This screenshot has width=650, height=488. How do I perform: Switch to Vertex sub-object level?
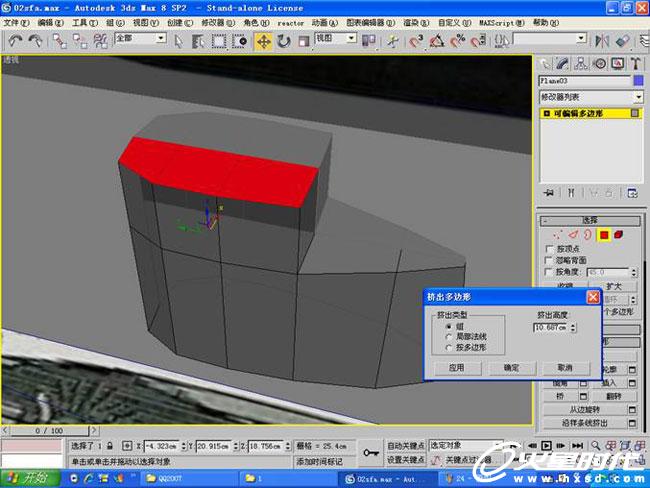(x=558, y=235)
